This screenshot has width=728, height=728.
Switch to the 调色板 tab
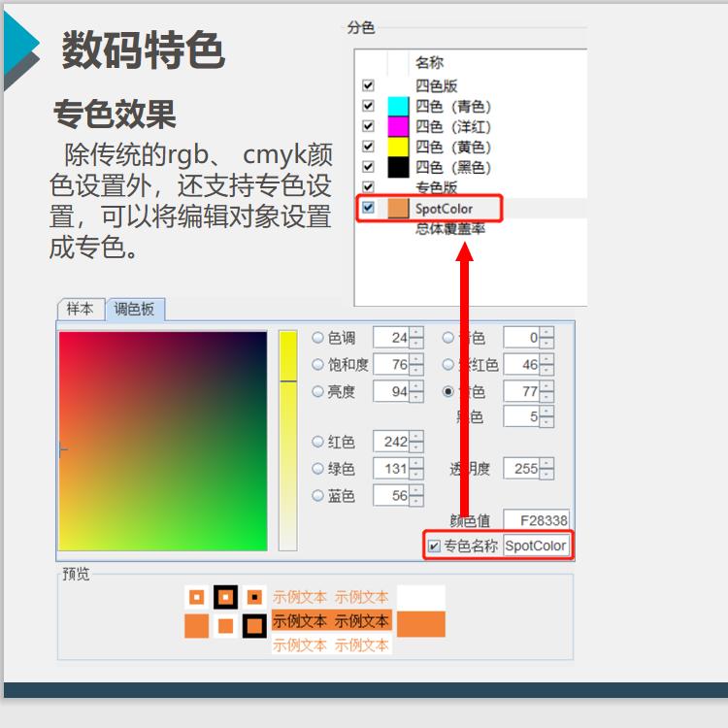coord(134,310)
